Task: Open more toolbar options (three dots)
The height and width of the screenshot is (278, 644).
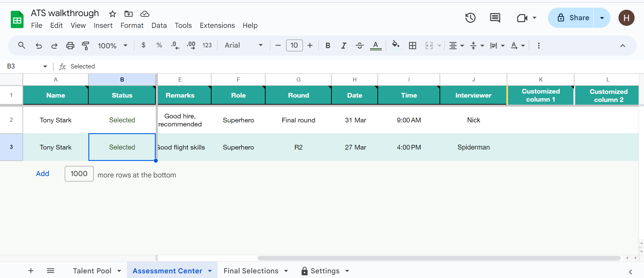Action: click(539, 46)
